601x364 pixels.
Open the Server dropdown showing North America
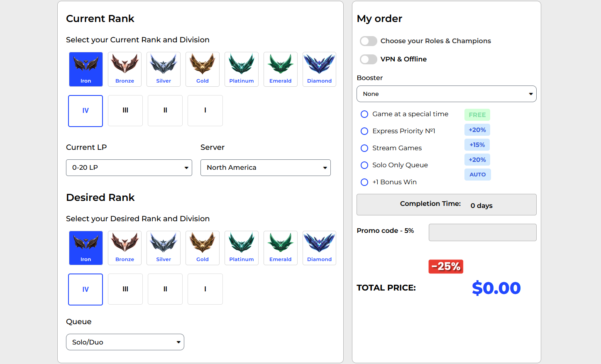266,168
